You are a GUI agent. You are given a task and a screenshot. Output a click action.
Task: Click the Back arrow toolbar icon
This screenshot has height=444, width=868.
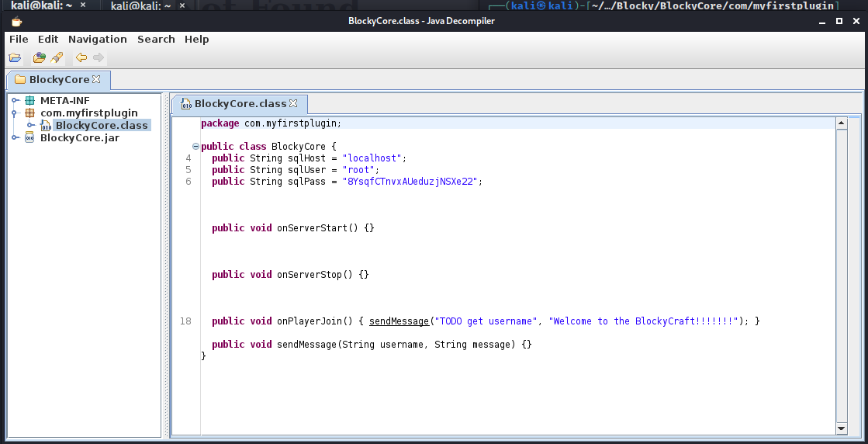pyautogui.click(x=81, y=57)
